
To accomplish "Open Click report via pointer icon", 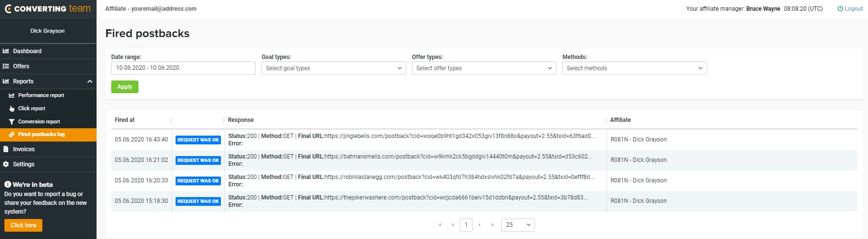I will [12, 109].
